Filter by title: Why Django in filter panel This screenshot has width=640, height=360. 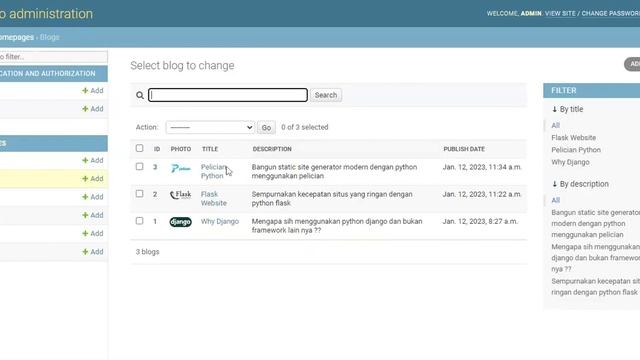[570, 162]
